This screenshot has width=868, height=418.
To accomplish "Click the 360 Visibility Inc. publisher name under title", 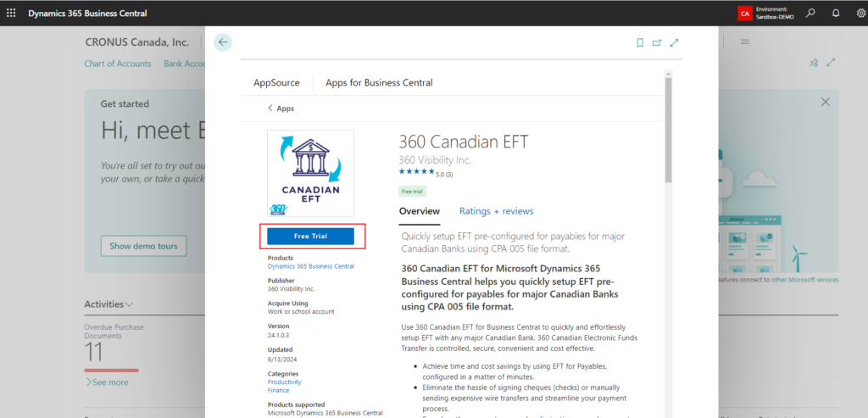I will (x=435, y=160).
